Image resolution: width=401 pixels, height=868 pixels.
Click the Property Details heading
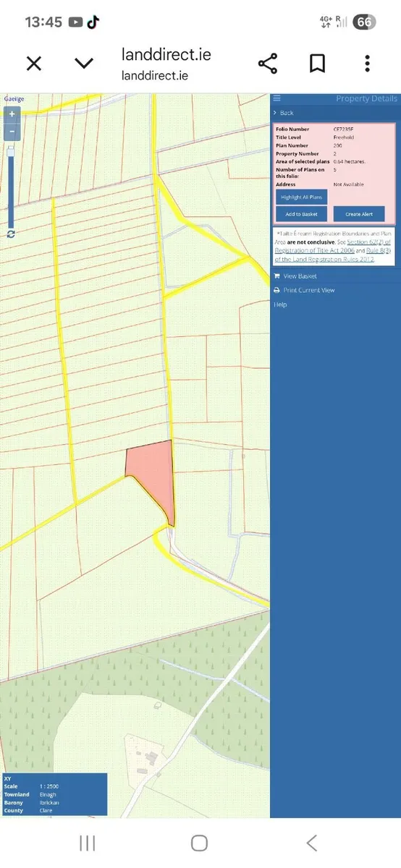pos(366,98)
